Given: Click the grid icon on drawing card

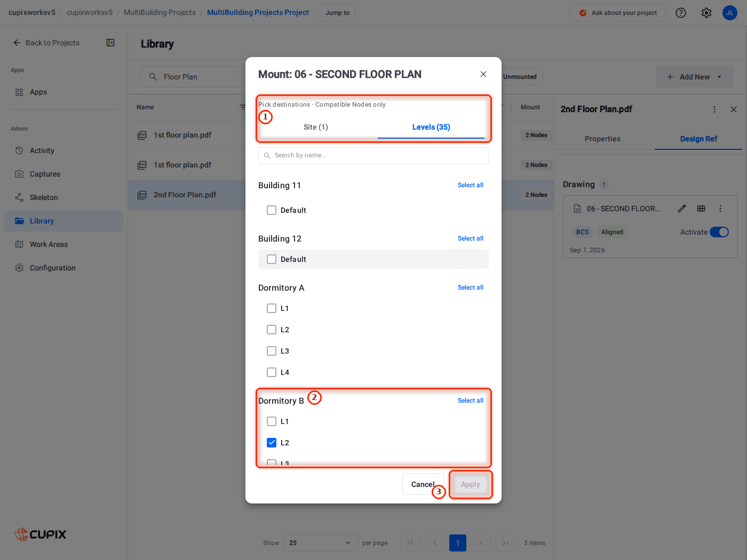Looking at the screenshot, I should [x=701, y=209].
